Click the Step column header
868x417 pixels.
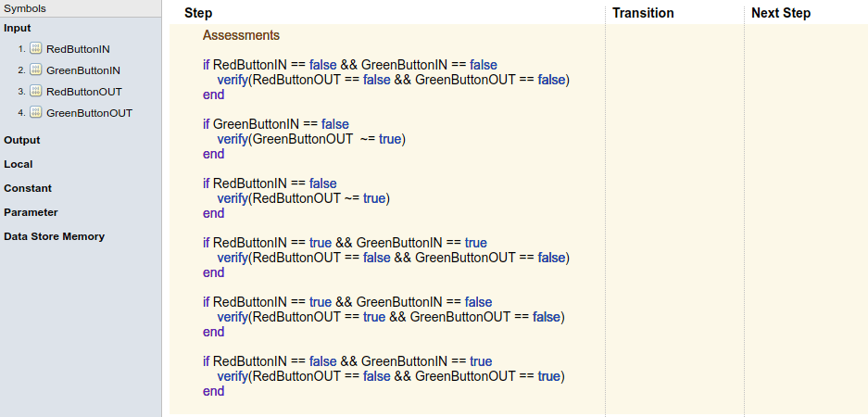[198, 13]
